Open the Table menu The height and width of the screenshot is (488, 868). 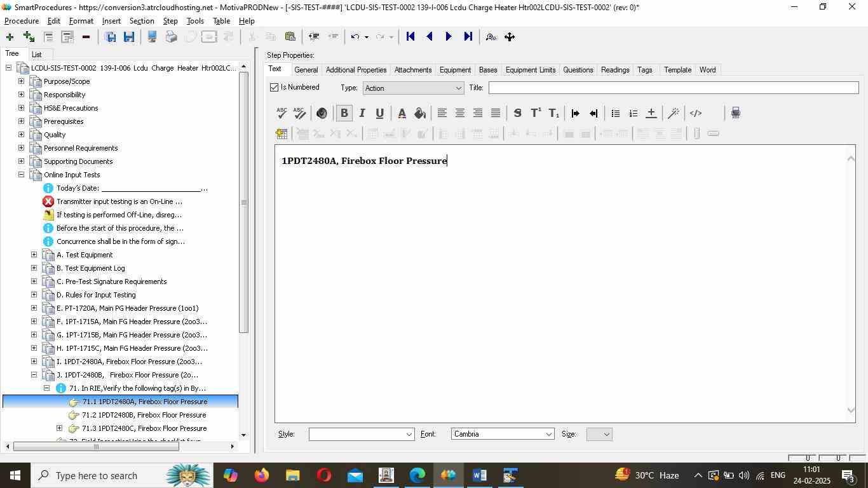221,21
